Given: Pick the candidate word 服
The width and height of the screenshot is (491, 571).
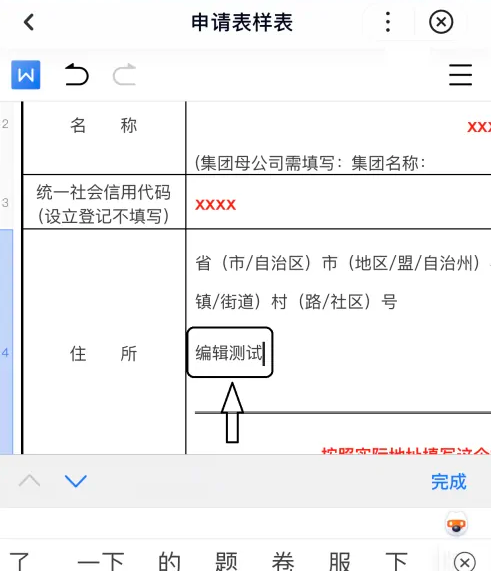Looking at the screenshot, I should [x=339, y=561].
